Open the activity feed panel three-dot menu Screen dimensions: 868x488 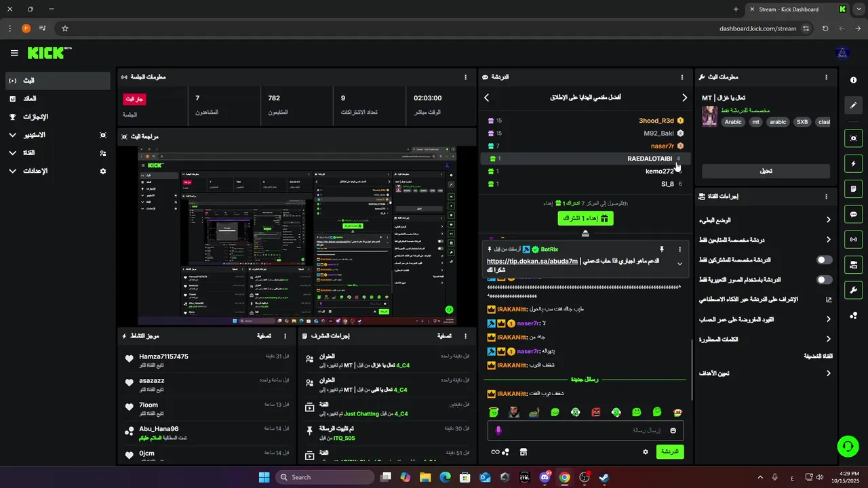[285, 336]
